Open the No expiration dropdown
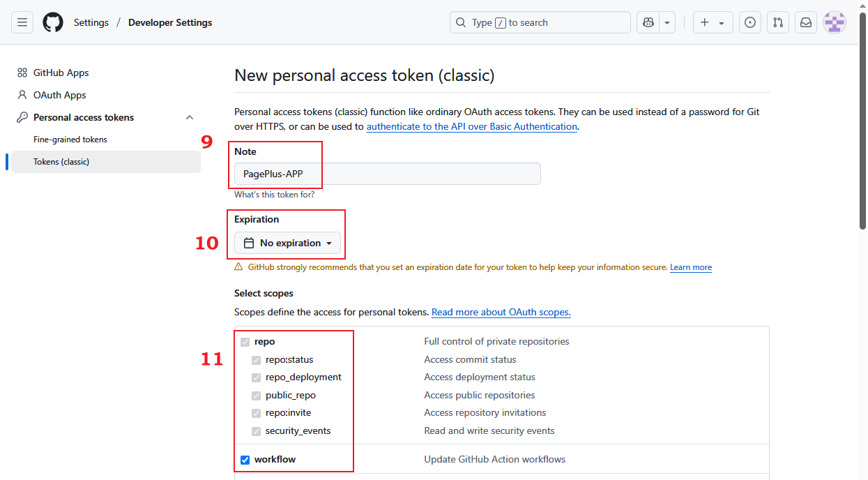 click(x=287, y=243)
